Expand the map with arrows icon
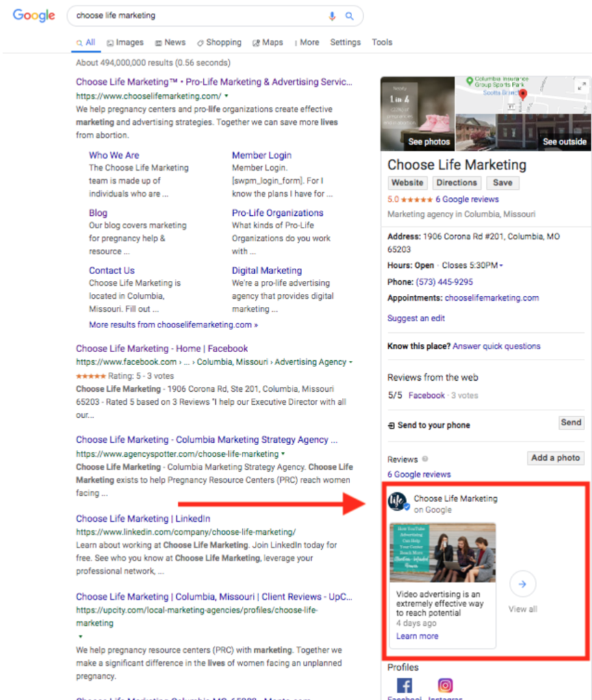 point(581,86)
